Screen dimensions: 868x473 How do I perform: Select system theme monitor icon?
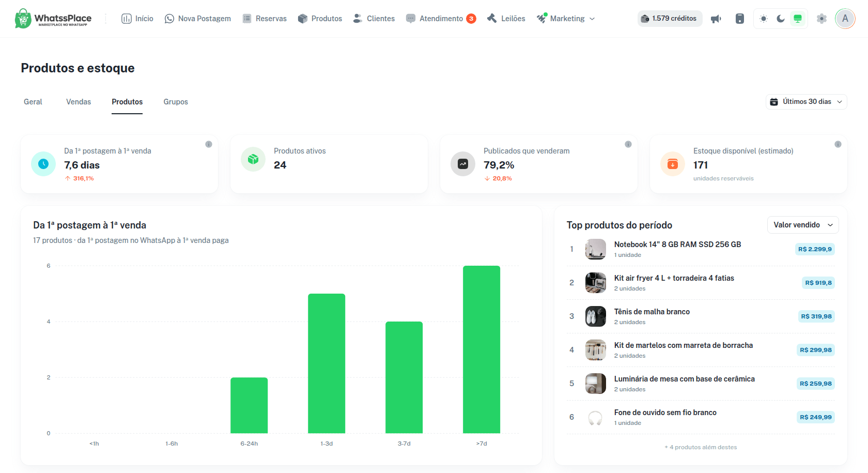(798, 19)
